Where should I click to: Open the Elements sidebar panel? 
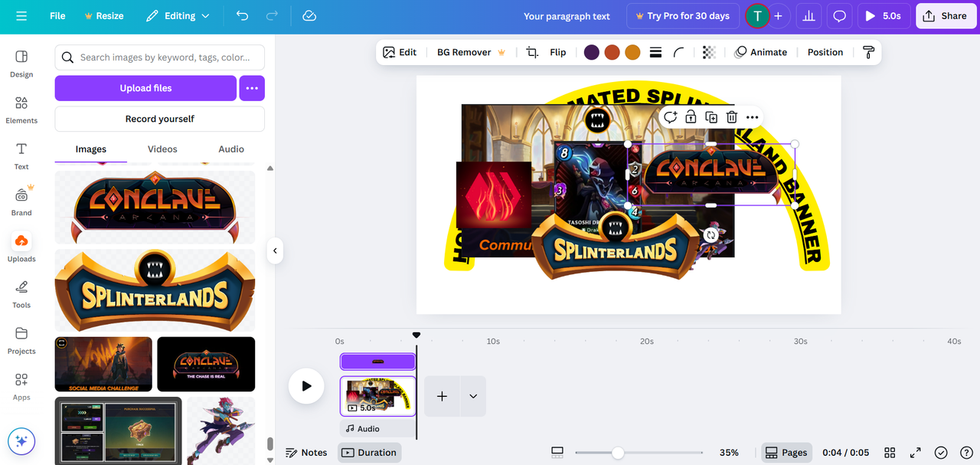click(x=21, y=110)
